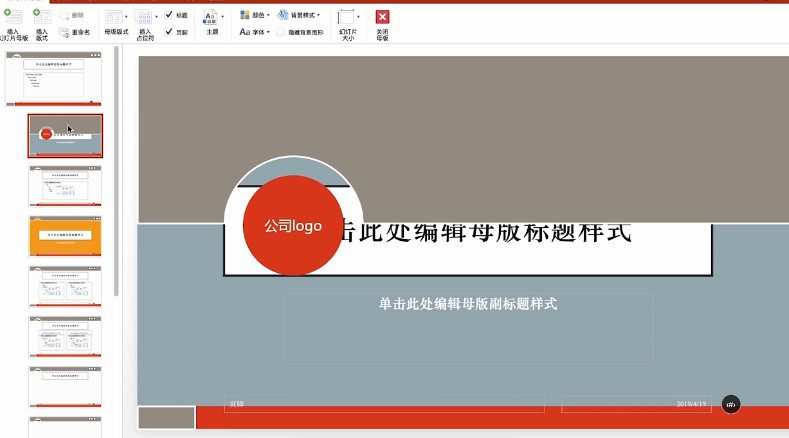Expand Insert Placeholder dropdown arrow
The height and width of the screenshot is (438, 789).
(156, 17)
